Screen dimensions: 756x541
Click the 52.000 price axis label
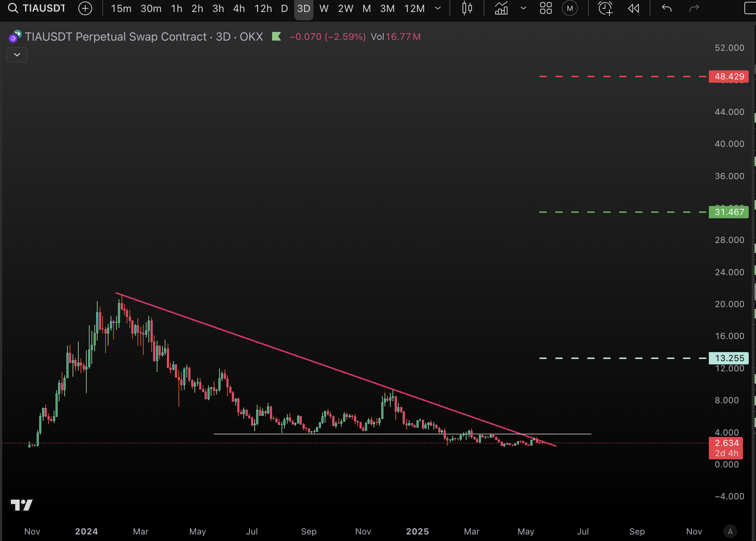(730, 48)
